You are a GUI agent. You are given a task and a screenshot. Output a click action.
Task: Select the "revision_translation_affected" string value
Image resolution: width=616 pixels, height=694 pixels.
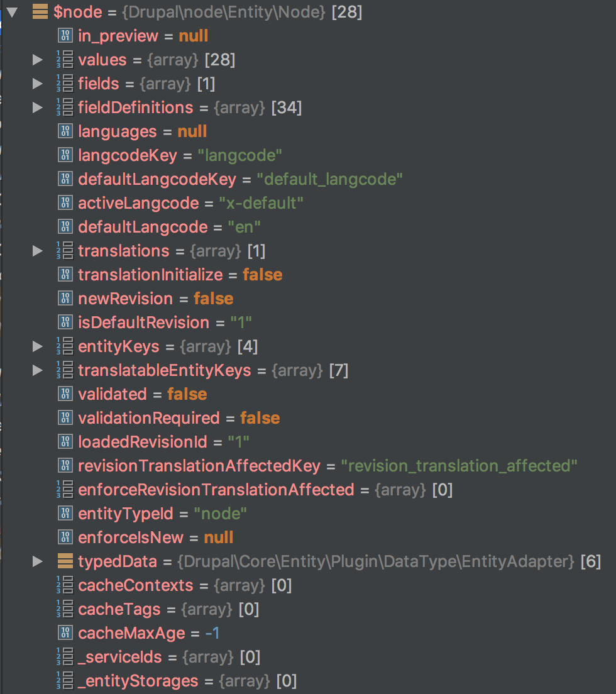(x=459, y=466)
